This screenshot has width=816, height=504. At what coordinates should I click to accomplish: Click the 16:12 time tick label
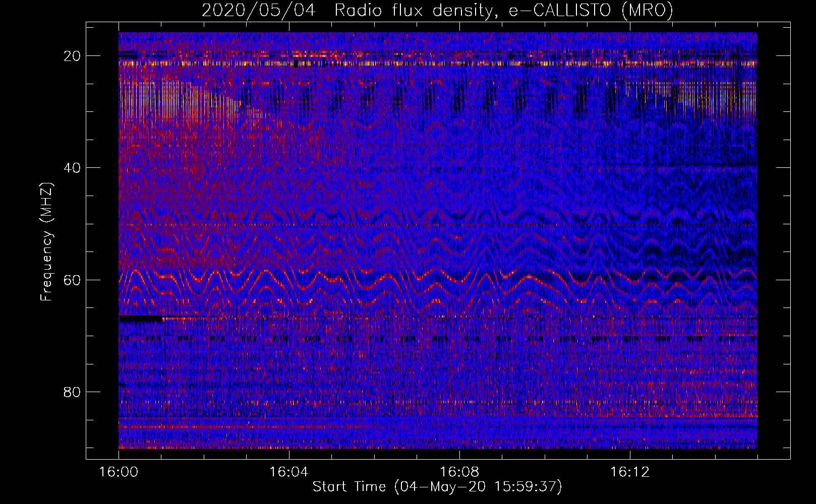pyautogui.click(x=630, y=472)
